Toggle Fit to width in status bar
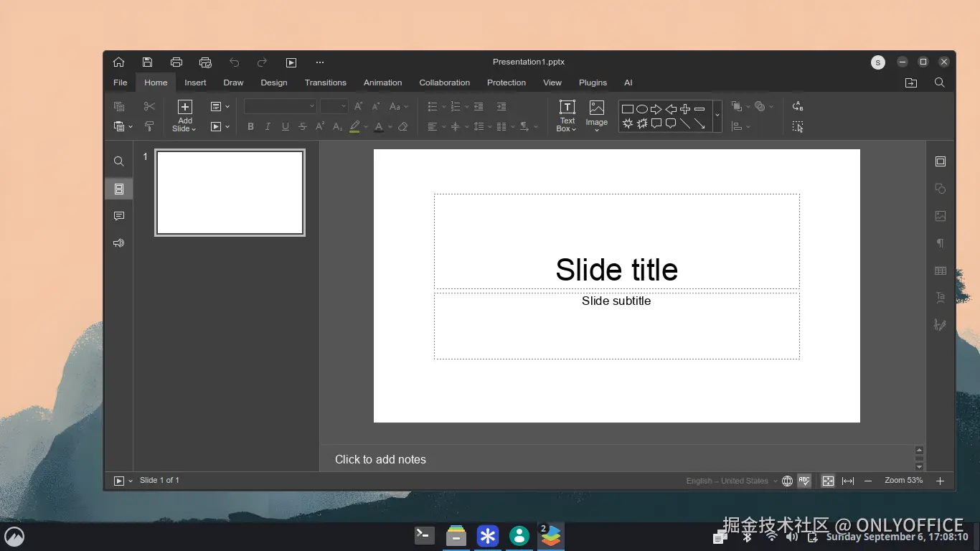The width and height of the screenshot is (980, 551). pyautogui.click(x=848, y=481)
